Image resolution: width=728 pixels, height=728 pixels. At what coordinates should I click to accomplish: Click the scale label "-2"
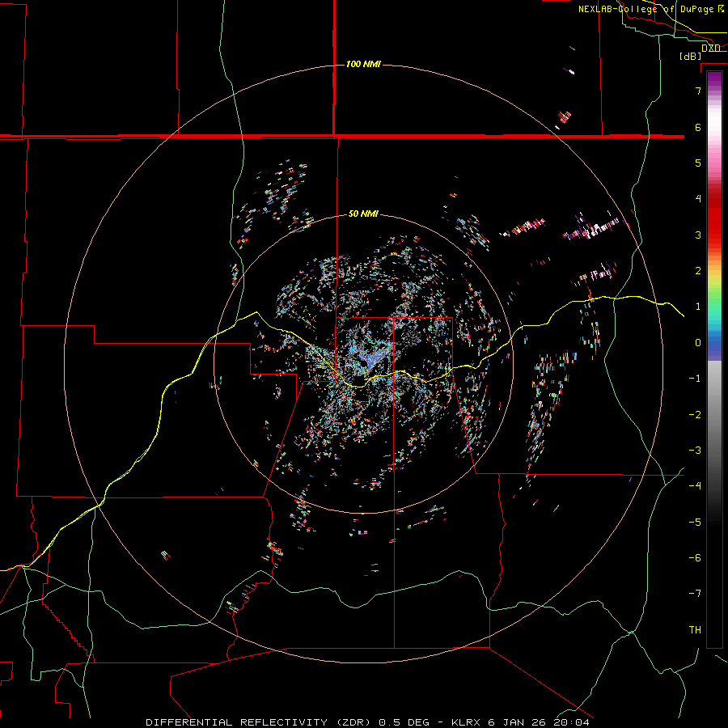tap(695, 415)
